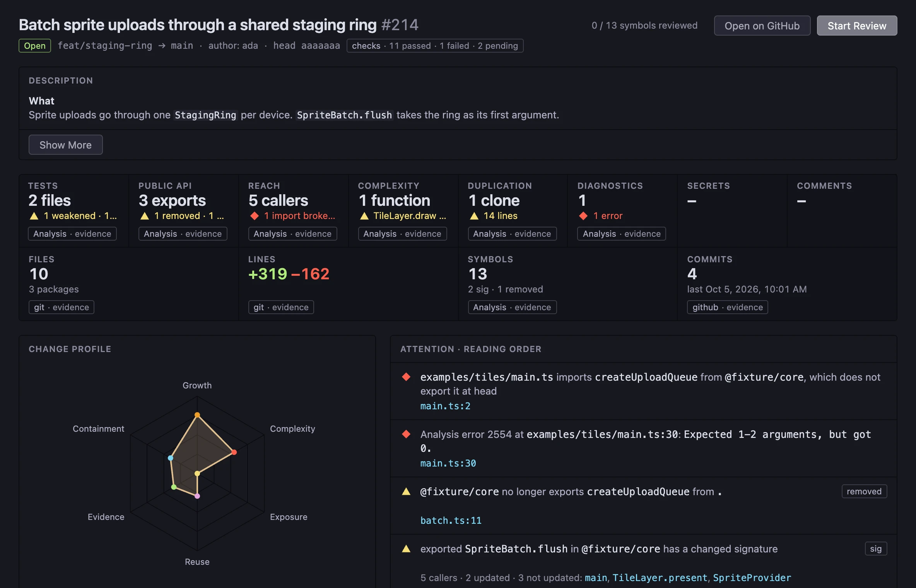Expand description with Show More

65,145
